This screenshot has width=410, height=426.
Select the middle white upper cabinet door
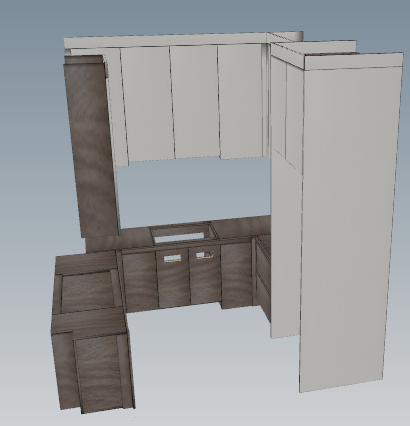(x=195, y=102)
